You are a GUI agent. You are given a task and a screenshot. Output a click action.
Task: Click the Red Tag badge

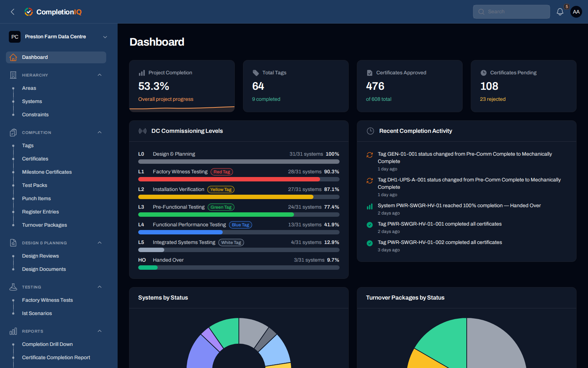[x=222, y=172]
